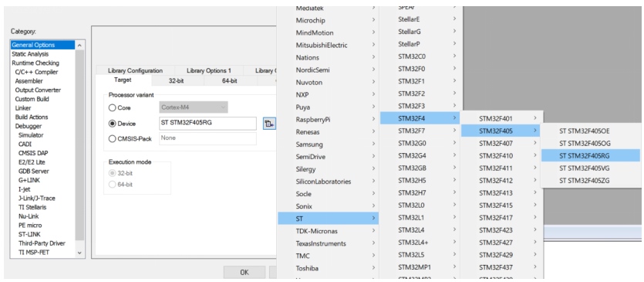Click the category list scroll-down arrow
644x282 pixels.
pyautogui.click(x=79, y=253)
